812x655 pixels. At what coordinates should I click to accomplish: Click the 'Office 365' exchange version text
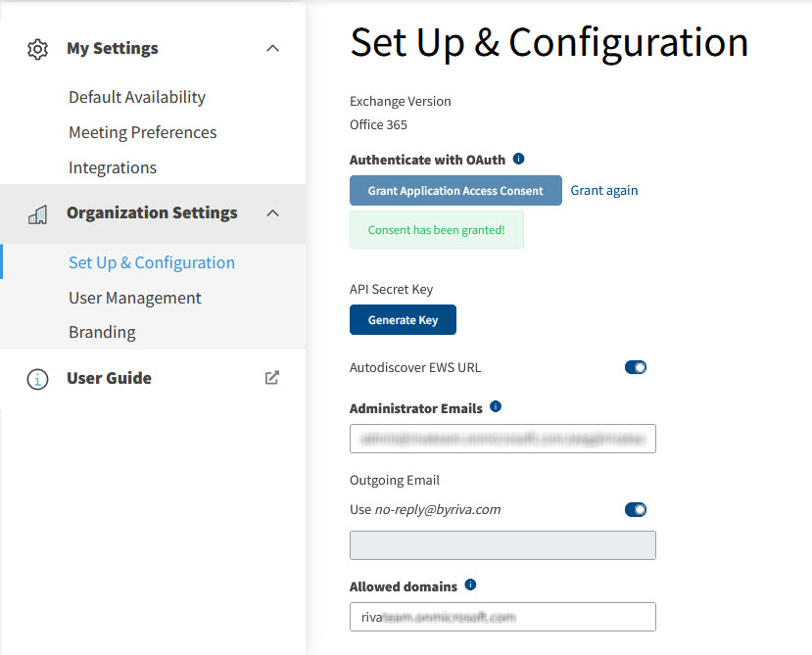click(x=378, y=124)
